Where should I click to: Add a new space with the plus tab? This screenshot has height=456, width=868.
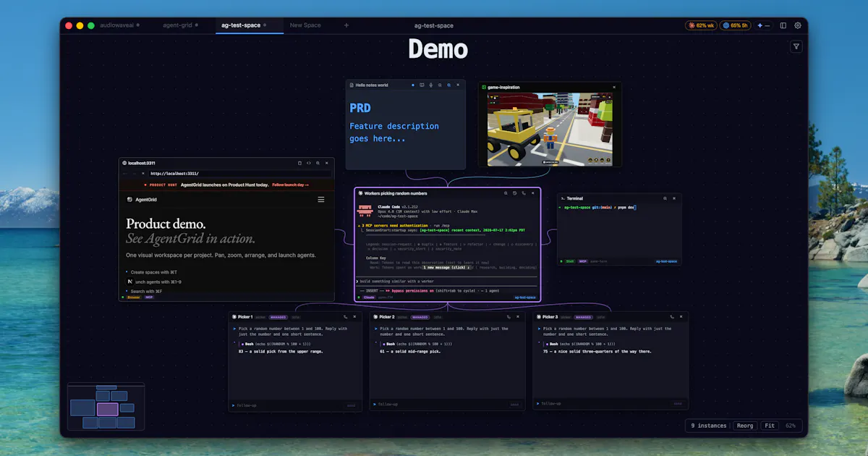pyautogui.click(x=346, y=25)
